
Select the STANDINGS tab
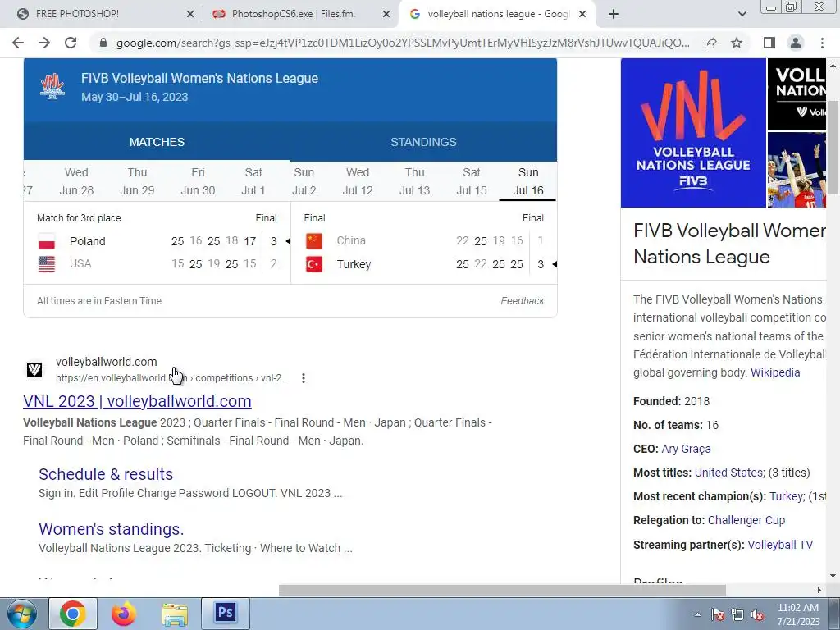click(x=423, y=142)
